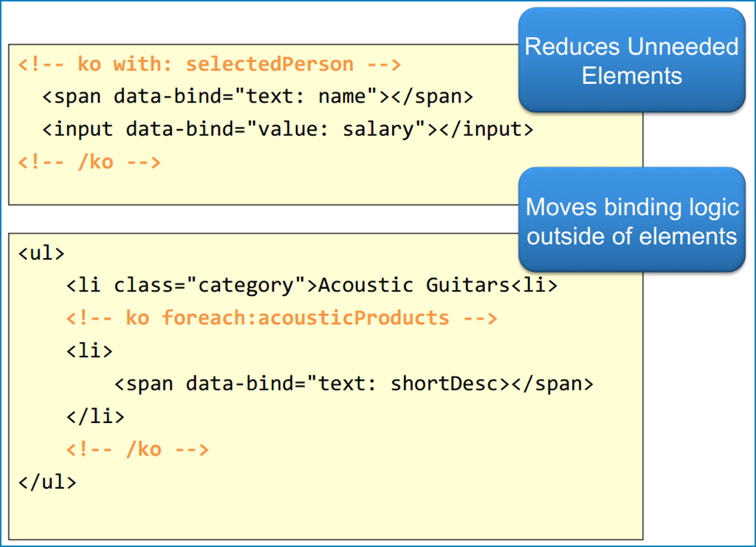Click the word "selectedPerson" in the first comment
This screenshot has width=756, height=547.
pyautogui.click(x=269, y=64)
